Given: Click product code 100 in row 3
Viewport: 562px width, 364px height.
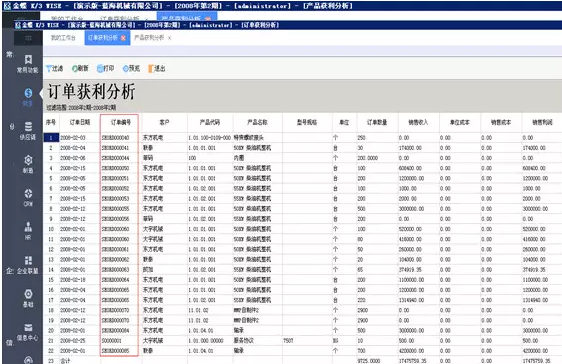Looking at the screenshot, I should 192,158.
